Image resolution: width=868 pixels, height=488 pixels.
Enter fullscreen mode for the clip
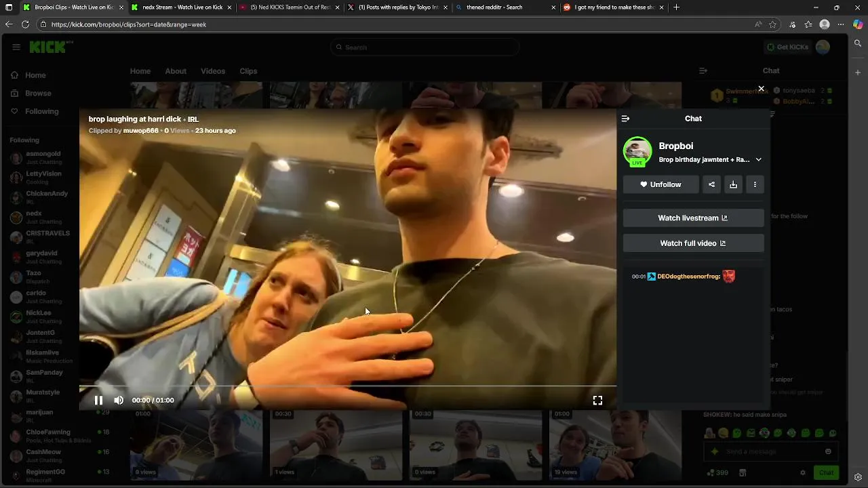[x=597, y=401]
